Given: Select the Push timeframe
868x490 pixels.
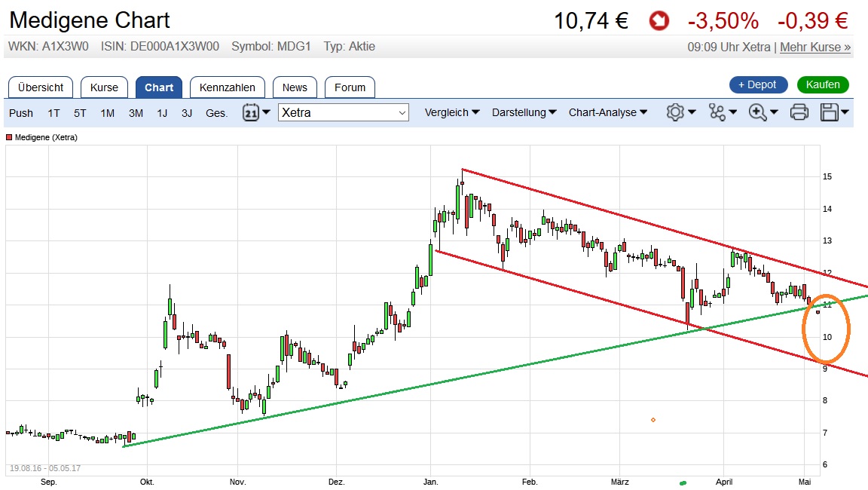Looking at the screenshot, I should coord(21,113).
